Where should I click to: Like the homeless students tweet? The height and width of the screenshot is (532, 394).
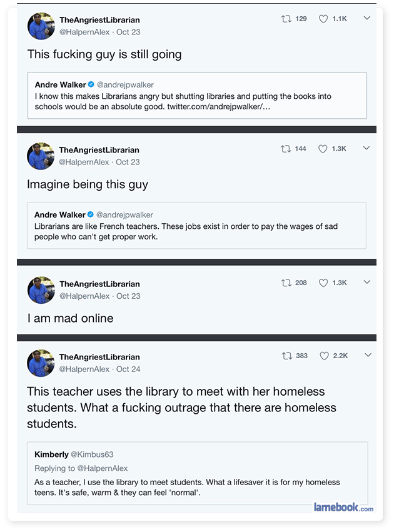tap(324, 356)
